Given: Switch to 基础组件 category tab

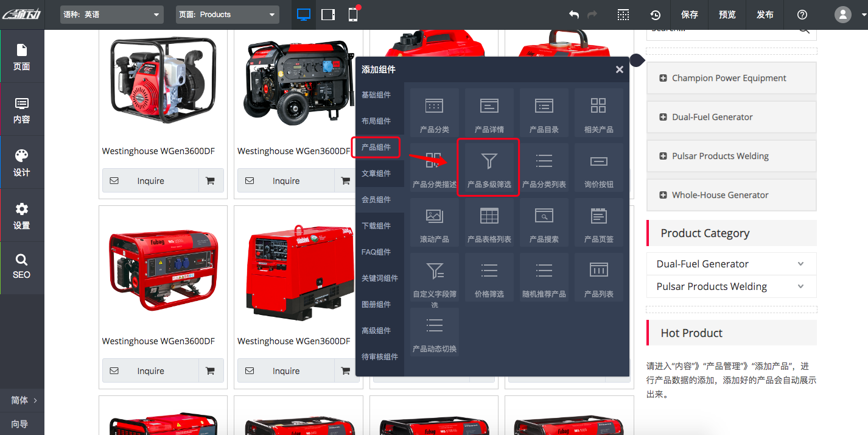Looking at the screenshot, I should (x=376, y=95).
